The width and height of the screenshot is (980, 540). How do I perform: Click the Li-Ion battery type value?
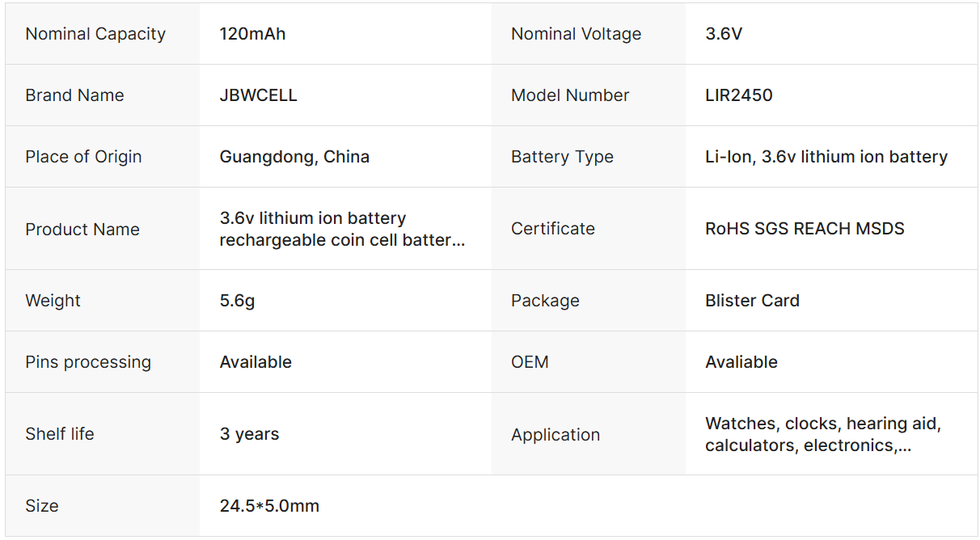[826, 157]
